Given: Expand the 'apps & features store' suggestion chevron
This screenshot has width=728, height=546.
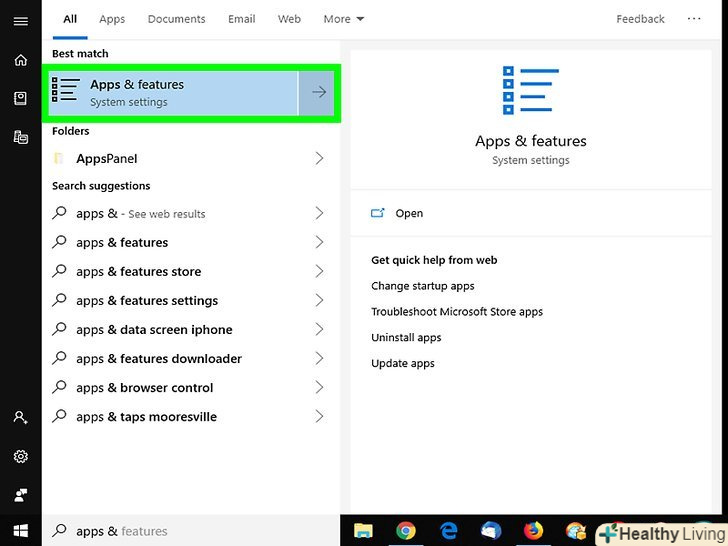Looking at the screenshot, I should pyautogui.click(x=319, y=271).
